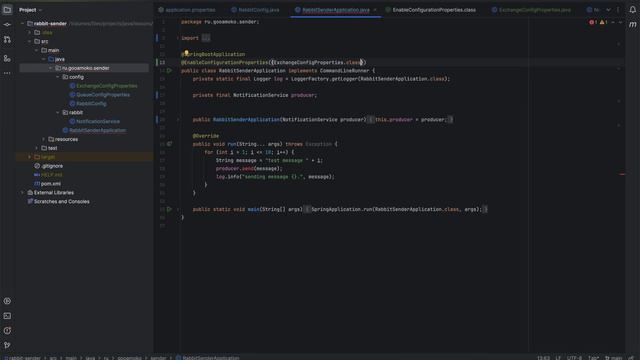Open RabbitSenderApplication in project tree
The height and width of the screenshot is (360, 640).
tap(98, 131)
